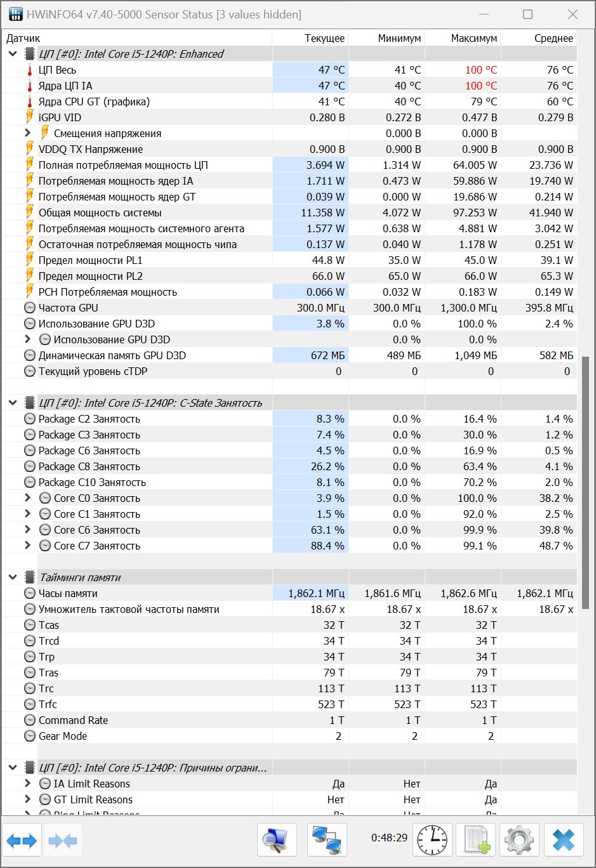Click lightning icon beside VDDQ TX Напряжение
The height and width of the screenshot is (868, 596).
coord(29,149)
